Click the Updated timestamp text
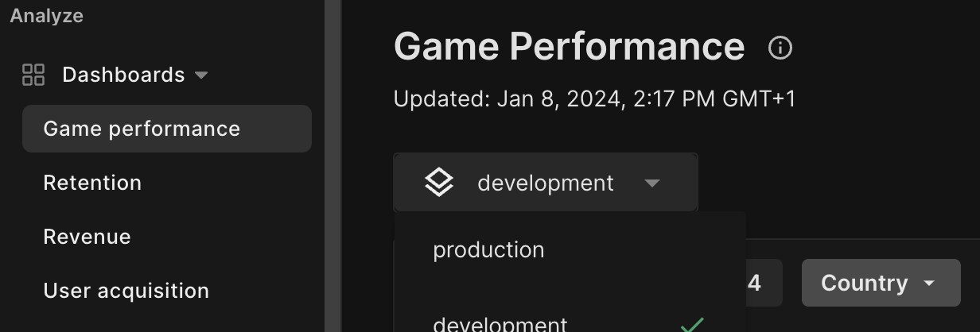The width and height of the screenshot is (980, 332). point(594,99)
